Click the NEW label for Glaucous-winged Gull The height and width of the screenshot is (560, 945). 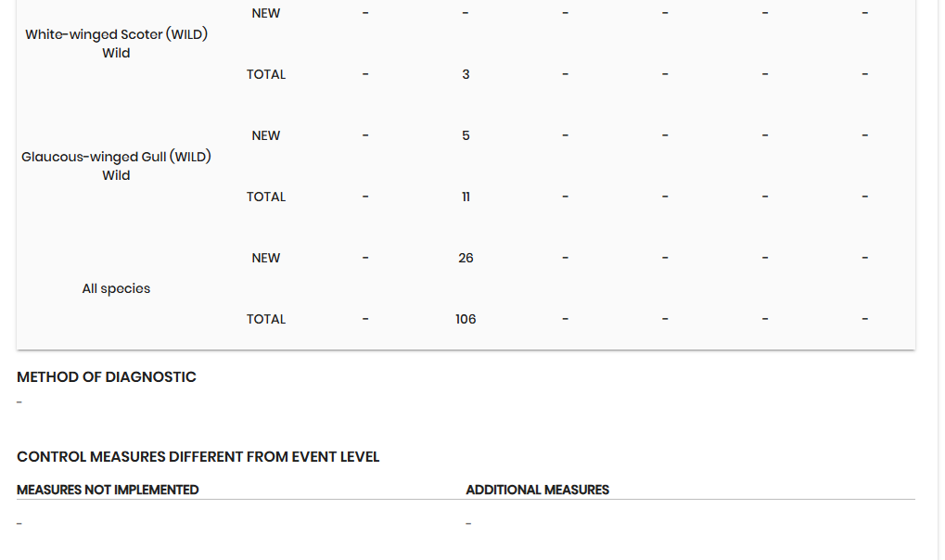(266, 135)
